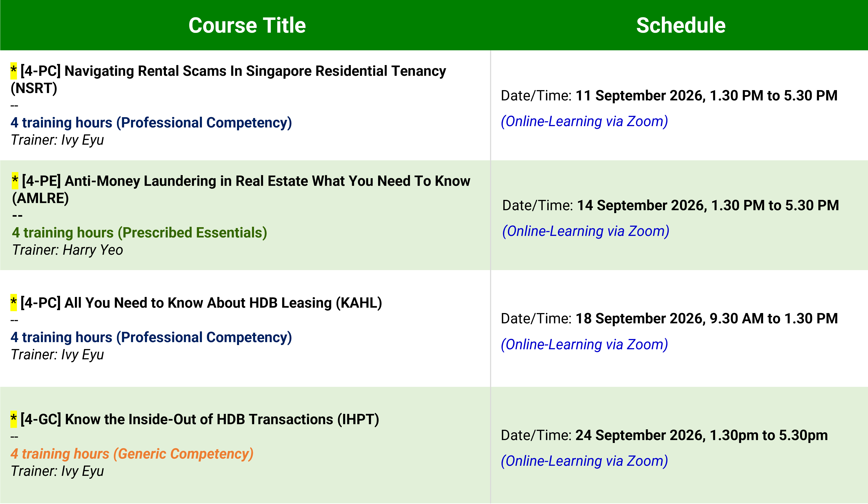Click Professional Competency hours under KAHL course
This screenshot has width=868, height=504.
coord(151,337)
